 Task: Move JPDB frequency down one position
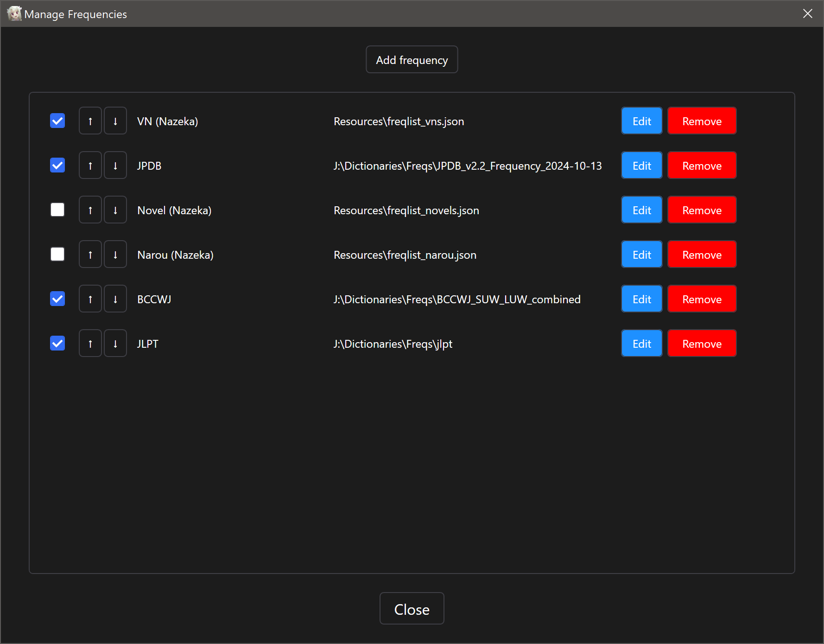115,166
